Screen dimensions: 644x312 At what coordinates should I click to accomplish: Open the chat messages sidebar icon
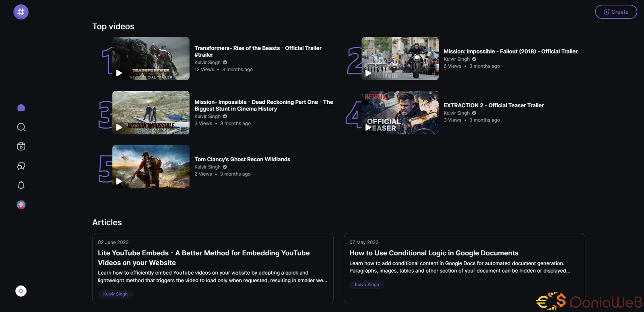pyautogui.click(x=21, y=166)
